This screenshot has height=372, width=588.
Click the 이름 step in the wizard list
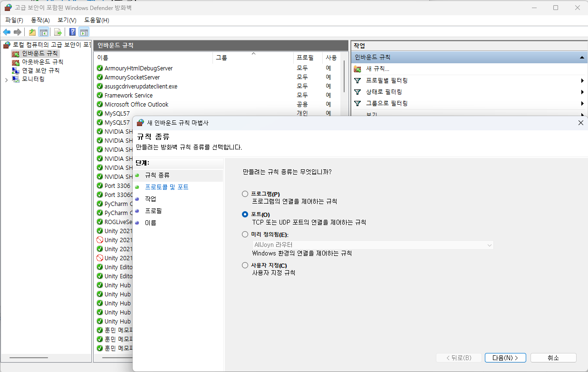pos(150,223)
